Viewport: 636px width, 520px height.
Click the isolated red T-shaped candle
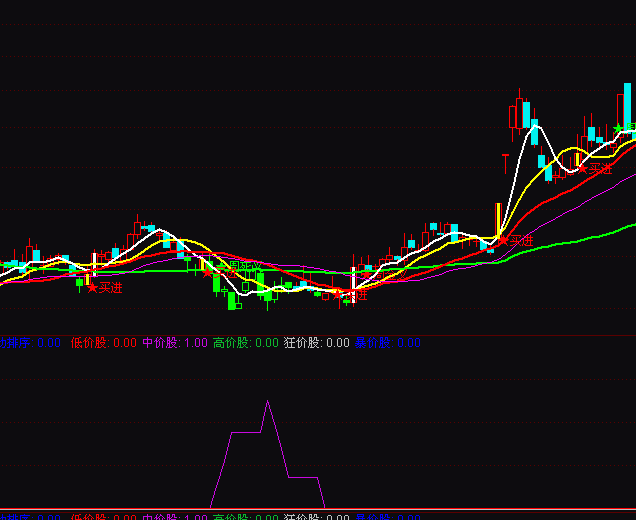(x=505, y=158)
